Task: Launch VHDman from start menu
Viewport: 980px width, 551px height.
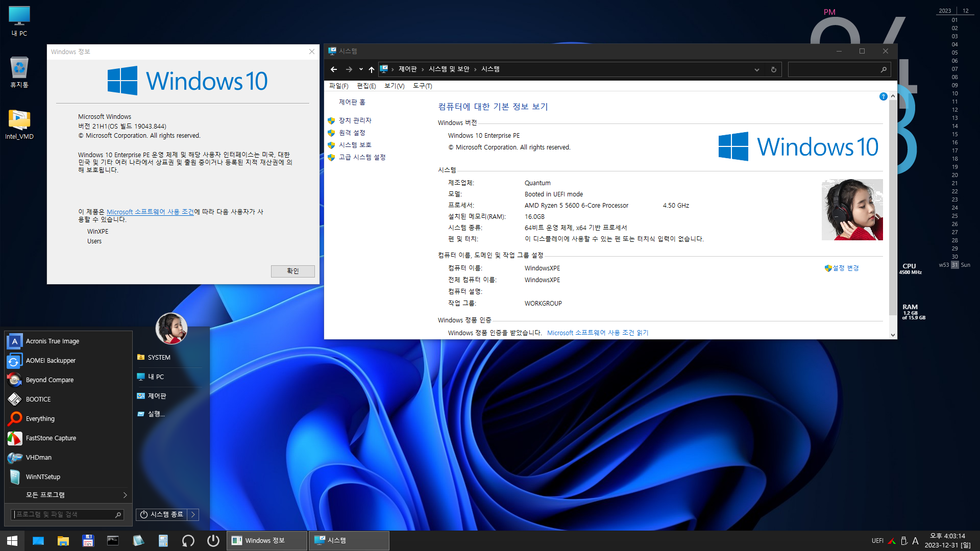Action: click(x=68, y=458)
